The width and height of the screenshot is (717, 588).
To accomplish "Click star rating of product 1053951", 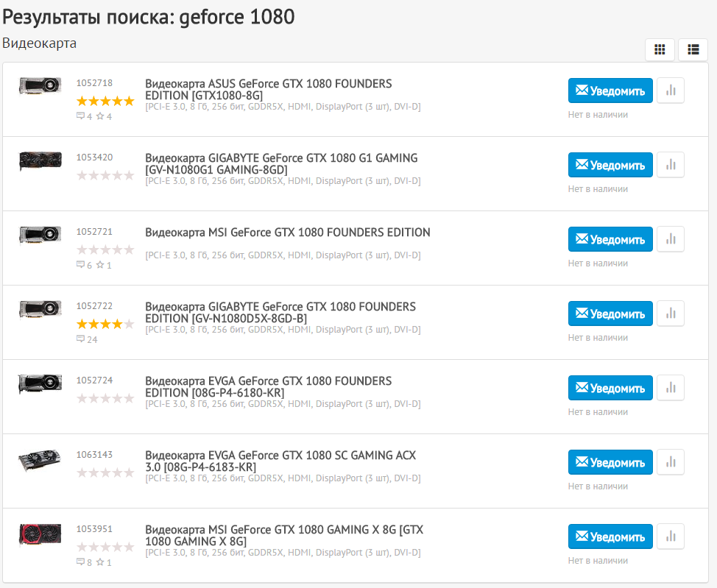I will pyautogui.click(x=105, y=547).
